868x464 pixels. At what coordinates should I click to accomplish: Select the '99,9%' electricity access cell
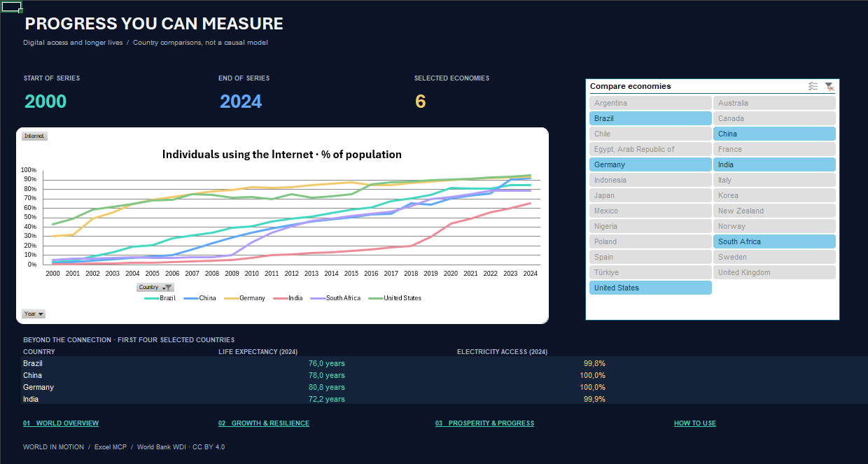tap(594, 399)
